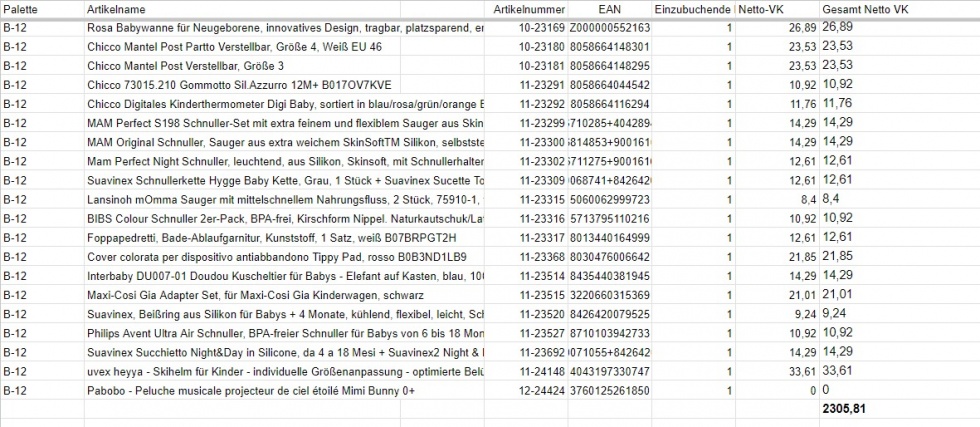Click EAN cell 4043197330747
This screenshot has height=427, width=980.
point(609,371)
